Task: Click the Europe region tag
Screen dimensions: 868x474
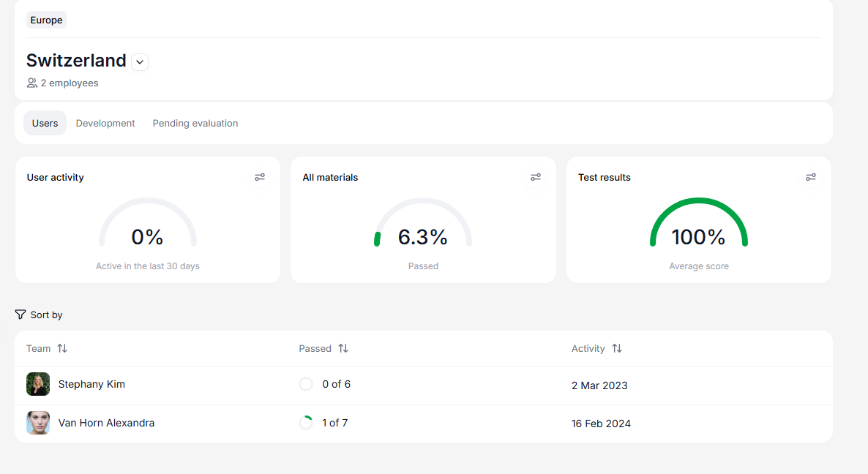Action: pos(46,20)
